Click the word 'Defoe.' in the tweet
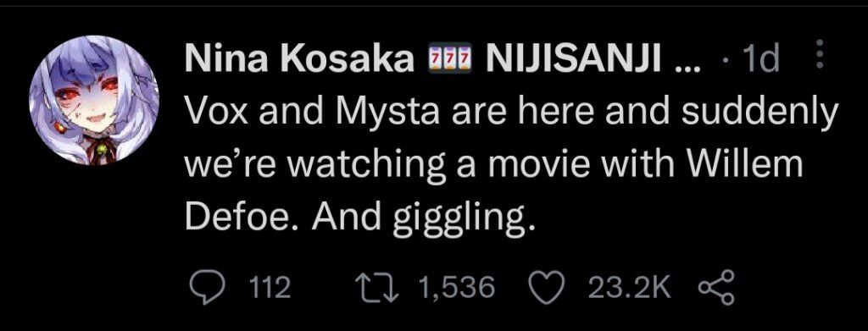The width and height of the screenshot is (868, 331). (242, 218)
